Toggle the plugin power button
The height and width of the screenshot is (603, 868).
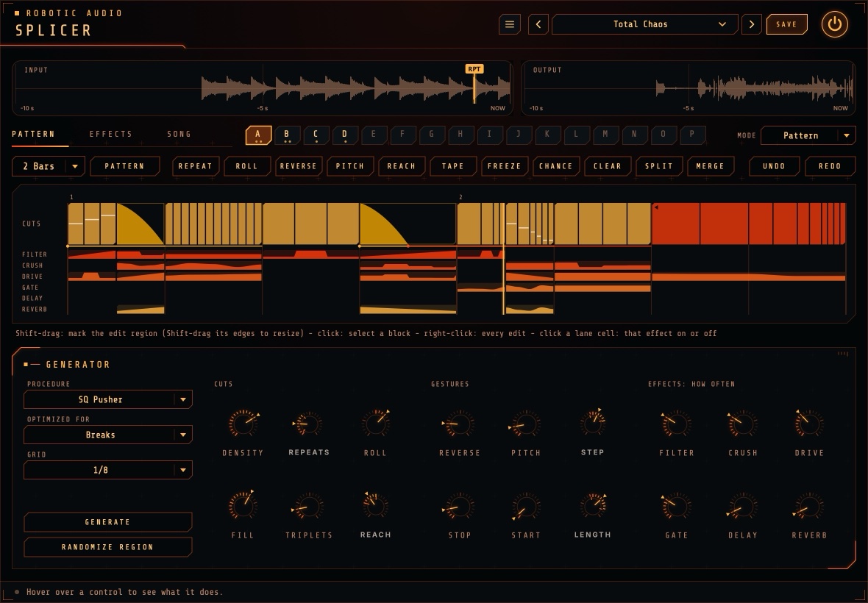[834, 24]
